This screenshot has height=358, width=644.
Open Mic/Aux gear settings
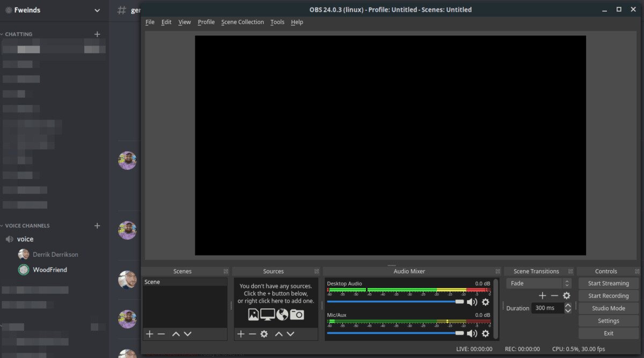(x=485, y=333)
